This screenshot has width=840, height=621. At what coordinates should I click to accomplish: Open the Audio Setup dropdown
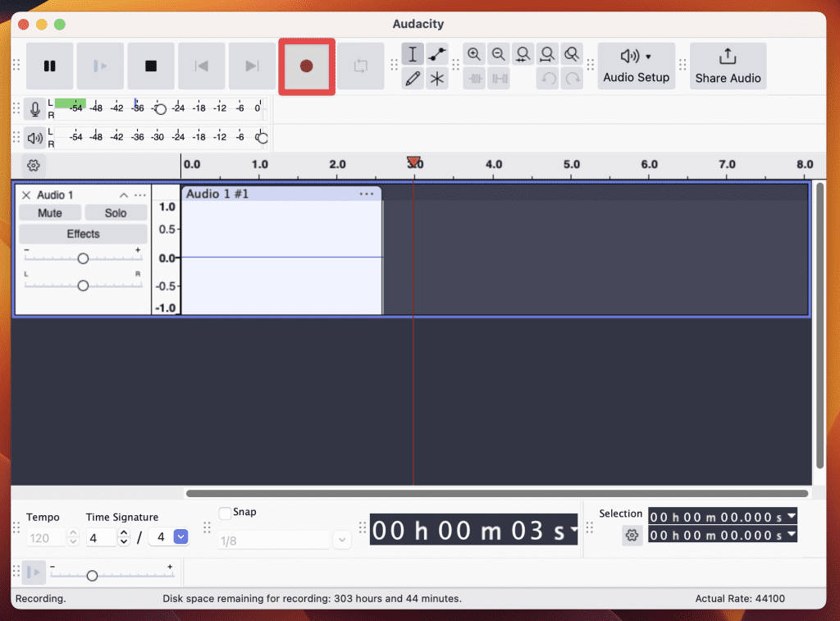(x=636, y=66)
